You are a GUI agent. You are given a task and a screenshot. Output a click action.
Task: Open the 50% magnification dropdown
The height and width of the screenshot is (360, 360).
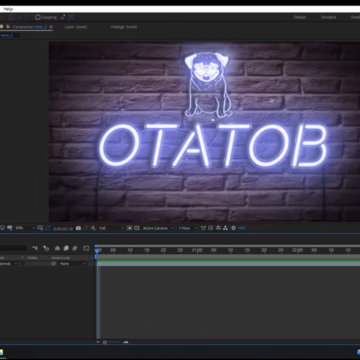[x=25, y=228]
